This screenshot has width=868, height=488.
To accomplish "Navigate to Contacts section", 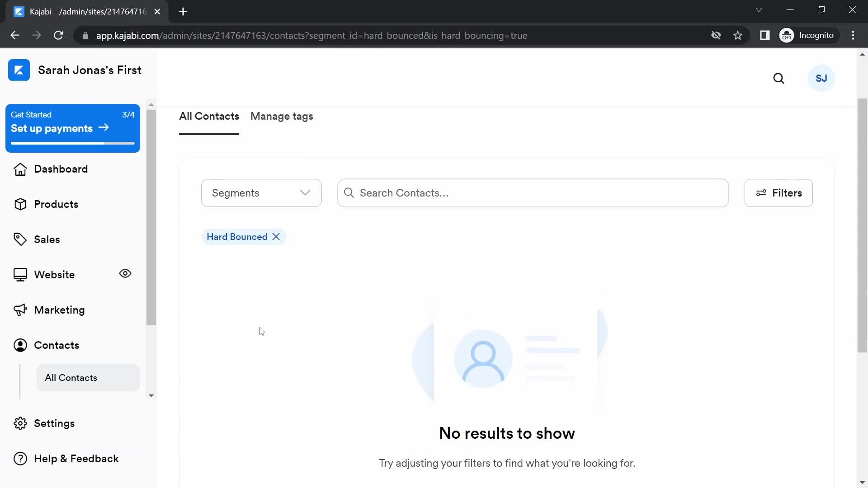I will click(57, 345).
